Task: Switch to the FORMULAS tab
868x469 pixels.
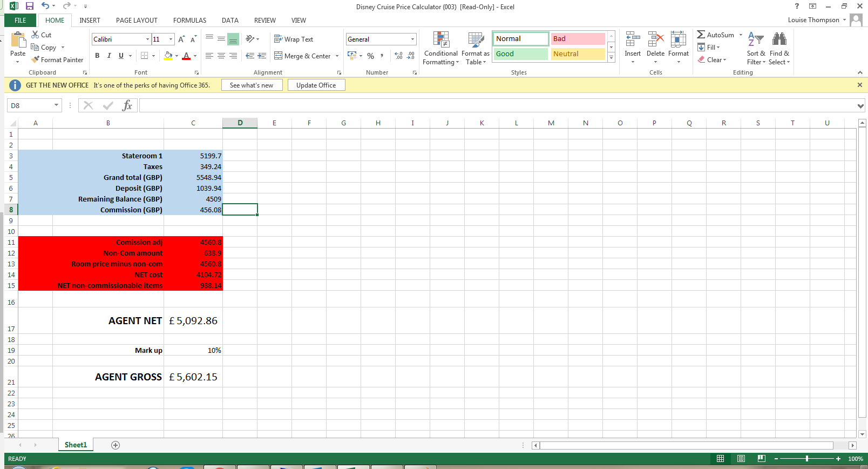Action: click(x=189, y=20)
